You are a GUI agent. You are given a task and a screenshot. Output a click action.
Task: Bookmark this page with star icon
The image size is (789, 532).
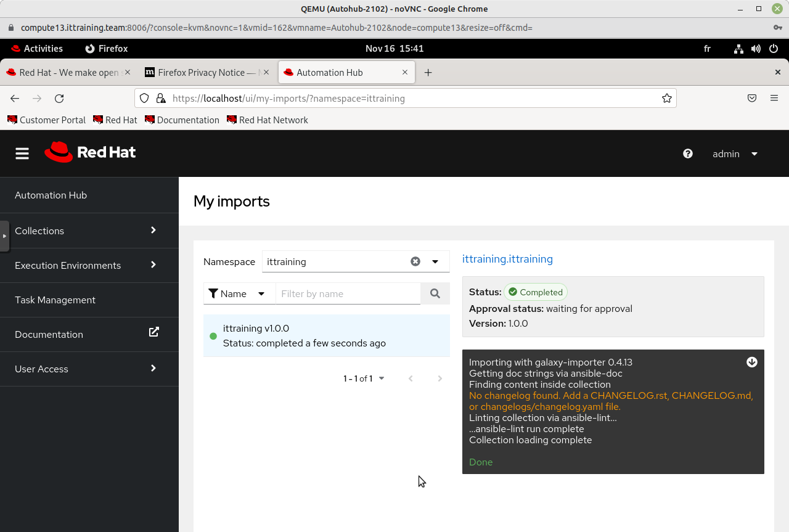click(x=666, y=98)
